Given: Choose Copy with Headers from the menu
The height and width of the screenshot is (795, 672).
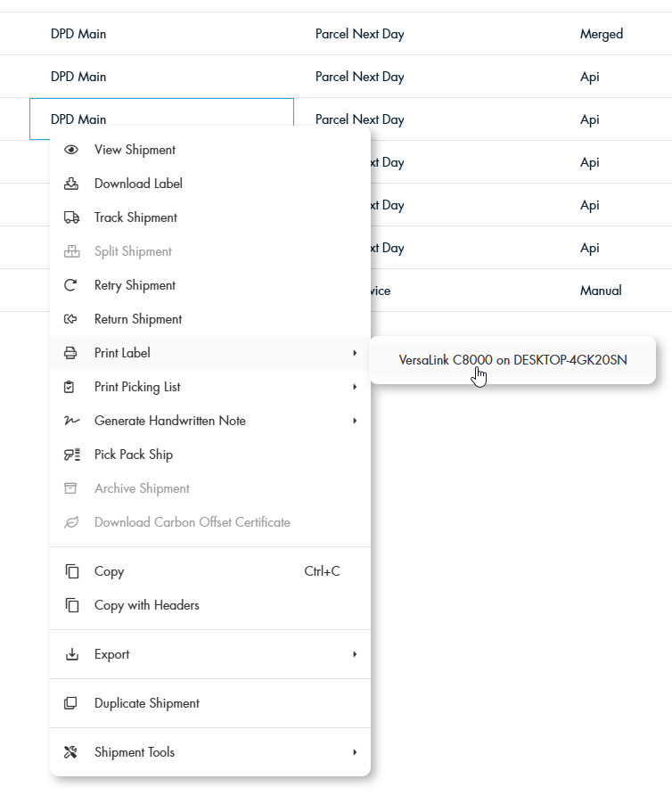Looking at the screenshot, I should (x=146, y=605).
